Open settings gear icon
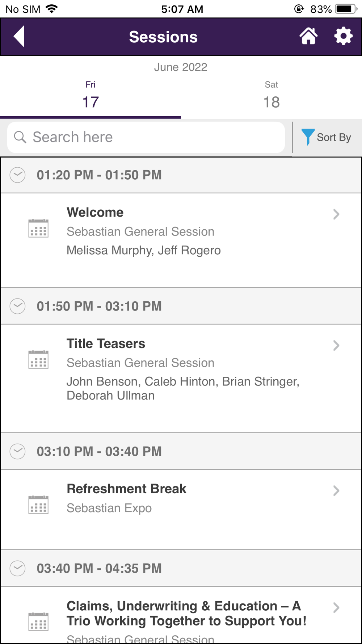Viewport: 362px width, 644px height. coord(343,37)
